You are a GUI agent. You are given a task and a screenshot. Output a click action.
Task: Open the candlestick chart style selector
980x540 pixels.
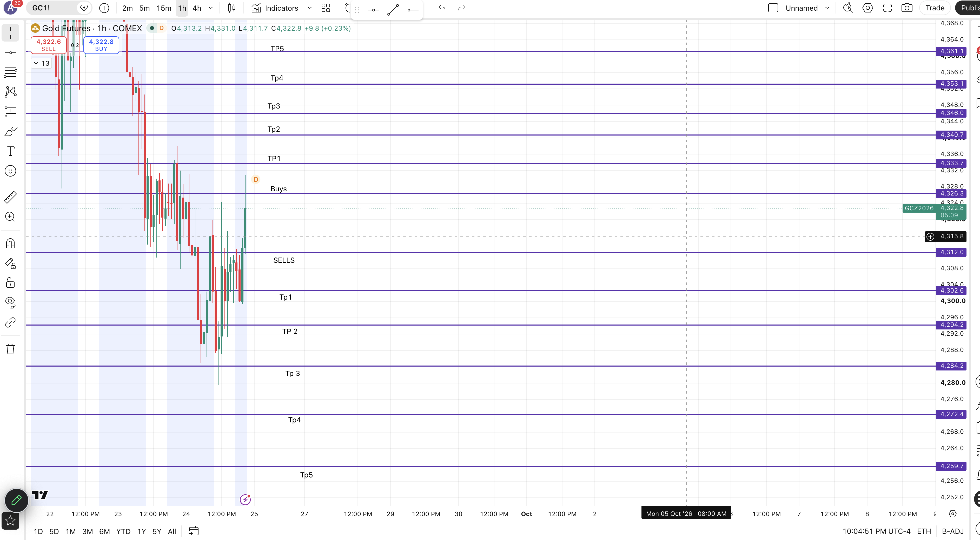[x=232, y=8]
